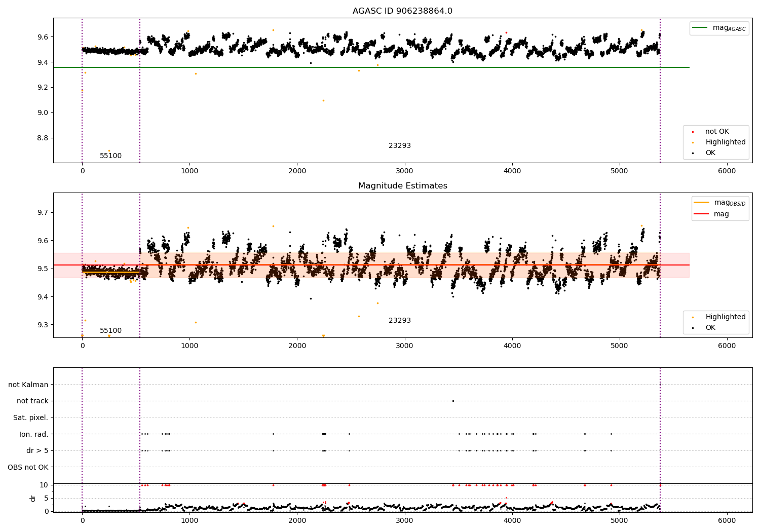This screenshot has height=532, width=760.
Task: Click "Highlighted" in the top plot legend
Action: click(x=725, y=142)
